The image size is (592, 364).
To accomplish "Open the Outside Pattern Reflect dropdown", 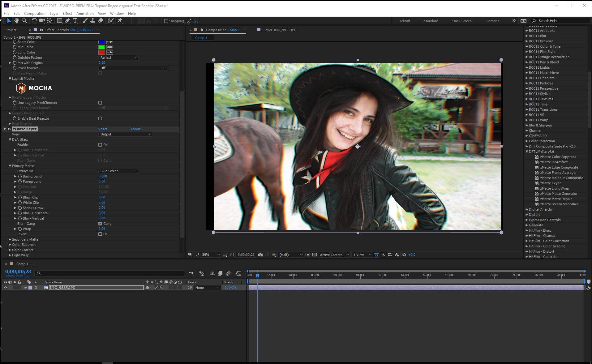I will click(118, 58).
